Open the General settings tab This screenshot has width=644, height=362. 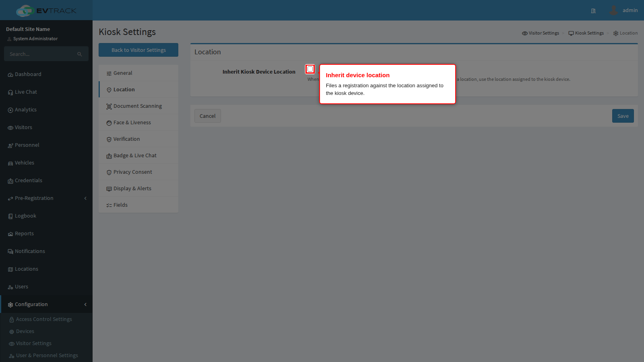pos(138,73)
